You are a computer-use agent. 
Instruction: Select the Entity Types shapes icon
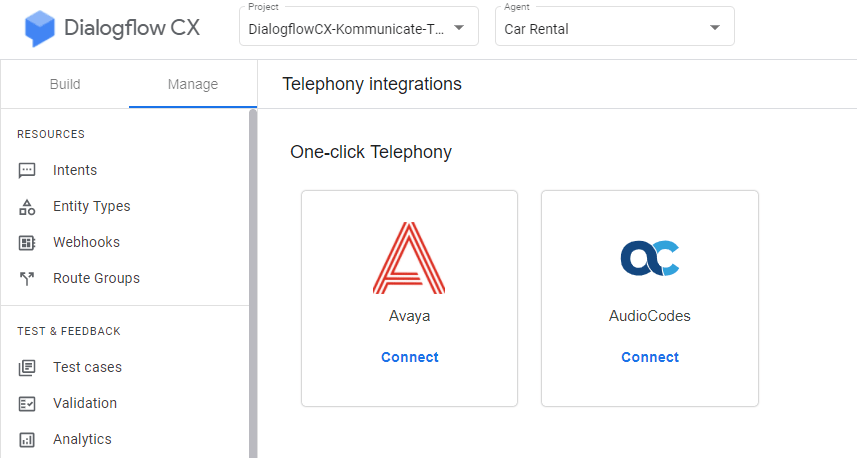point(27,207)
